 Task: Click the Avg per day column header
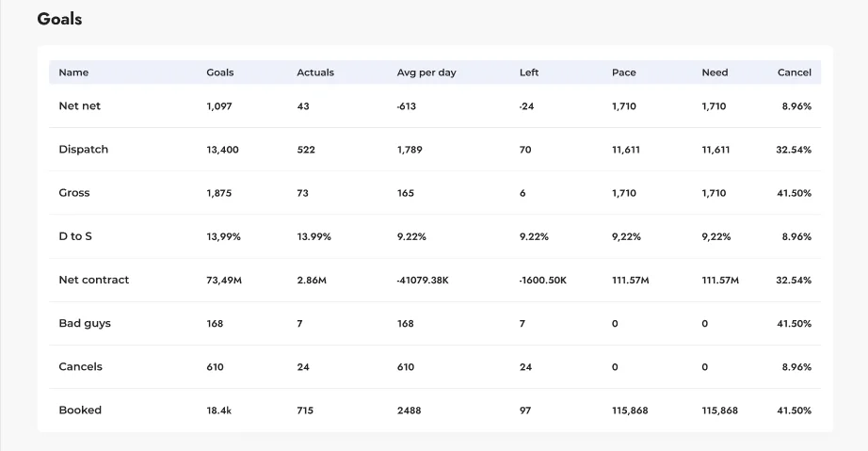point(426,72)
